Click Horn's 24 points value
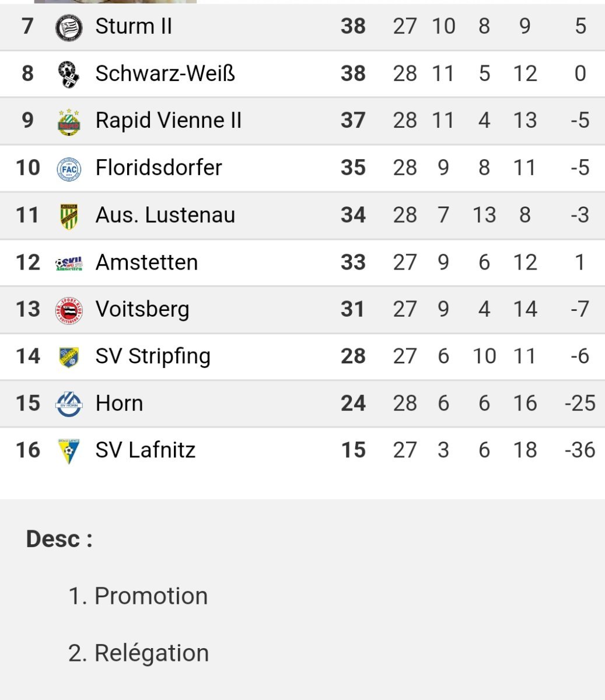The height and width of the screenshot is (700, 605). tap(353, 403)
